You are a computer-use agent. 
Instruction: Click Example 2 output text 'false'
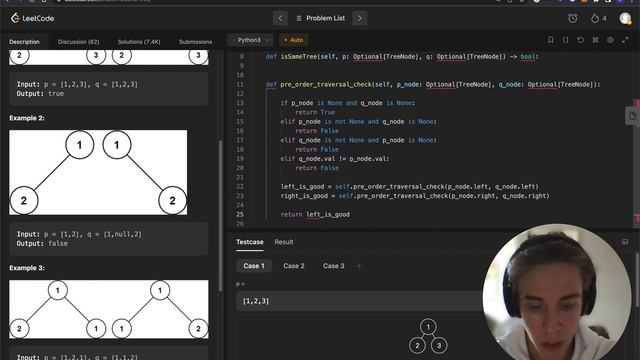click(58, 243)
